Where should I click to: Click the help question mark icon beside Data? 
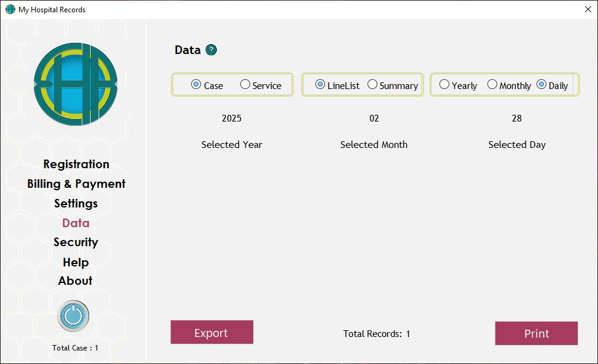pos(211,50)
